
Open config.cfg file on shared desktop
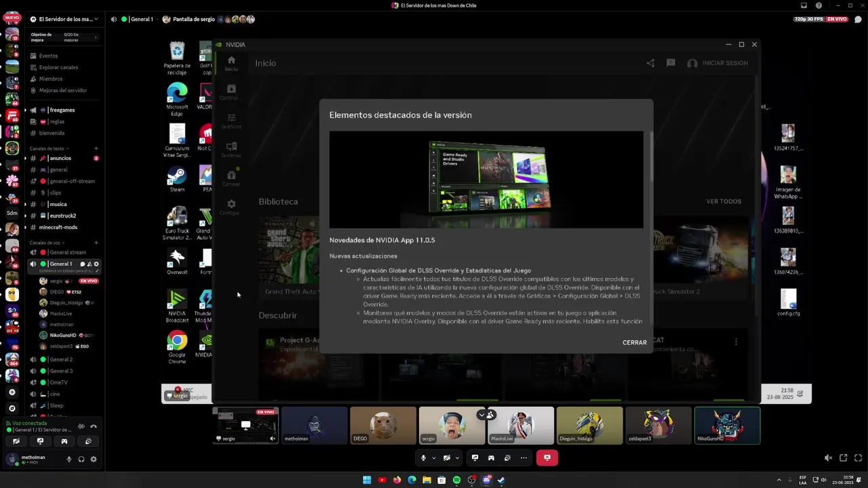tap(788, 302)
